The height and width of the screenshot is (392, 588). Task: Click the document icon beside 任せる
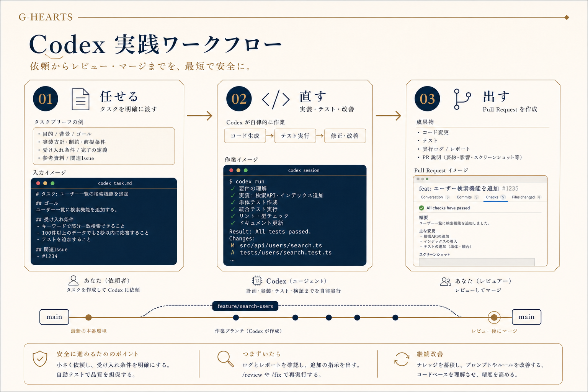(x=80, y=99)
